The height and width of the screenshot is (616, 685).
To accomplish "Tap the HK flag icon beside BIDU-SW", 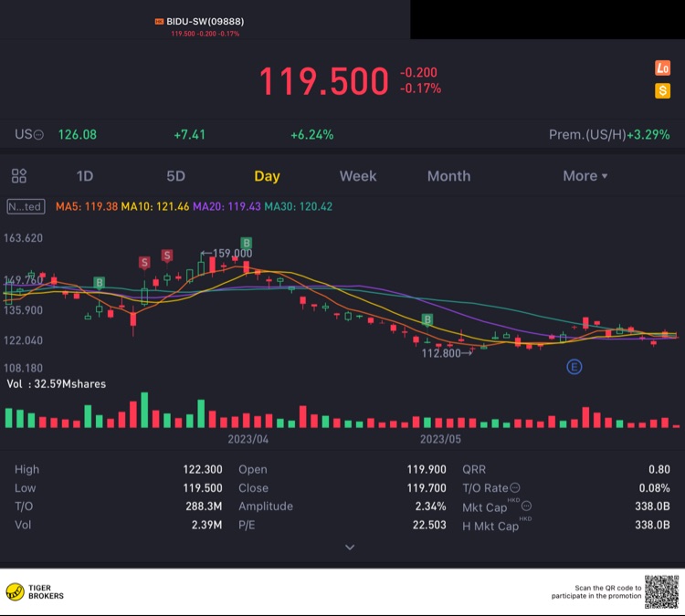I will coord(159,21).
